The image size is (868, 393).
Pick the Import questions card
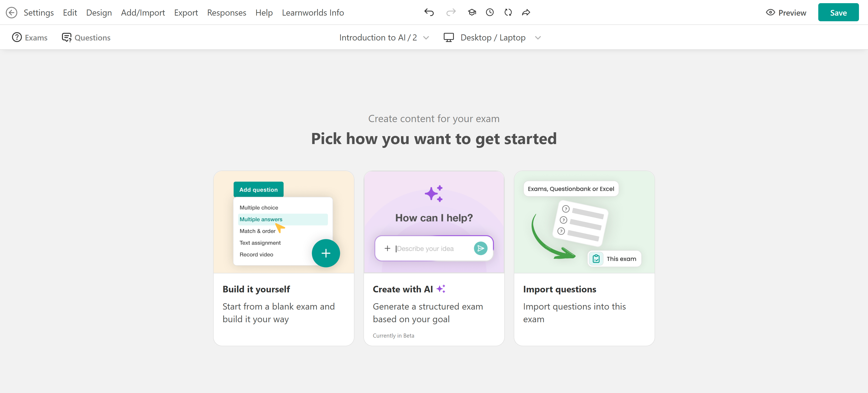(x=584, y=258)
